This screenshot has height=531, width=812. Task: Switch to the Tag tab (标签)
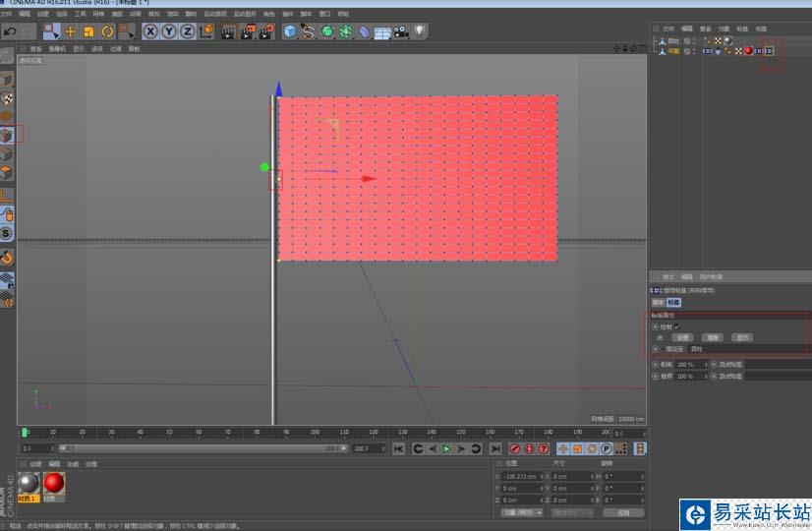[673, 303]
